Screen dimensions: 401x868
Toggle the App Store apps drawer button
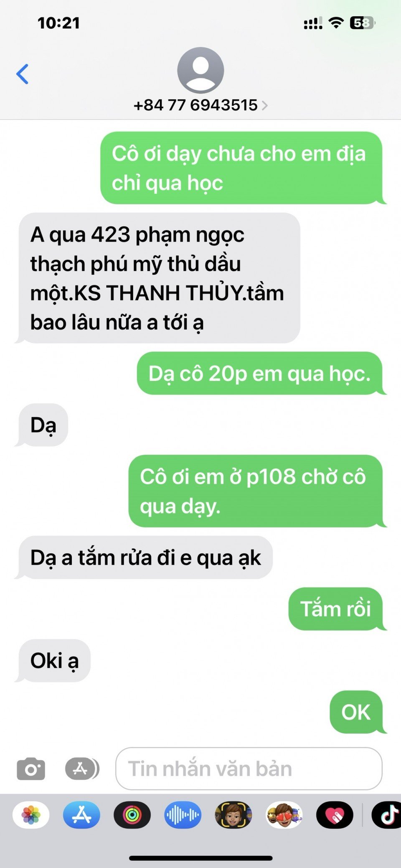[82, 769]
